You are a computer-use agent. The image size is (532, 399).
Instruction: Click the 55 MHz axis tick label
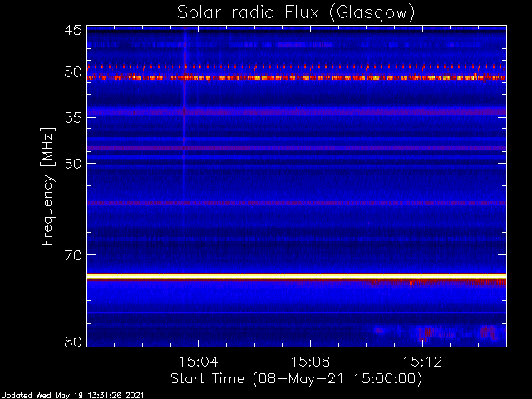pyautogui.click(x=73, y=118)
